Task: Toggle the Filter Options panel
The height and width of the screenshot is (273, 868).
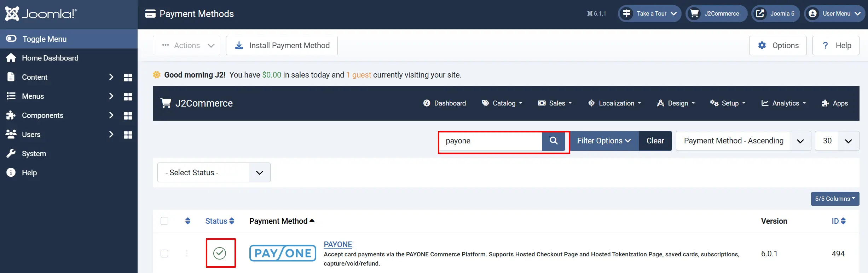Action: click(x=604, y=141)
